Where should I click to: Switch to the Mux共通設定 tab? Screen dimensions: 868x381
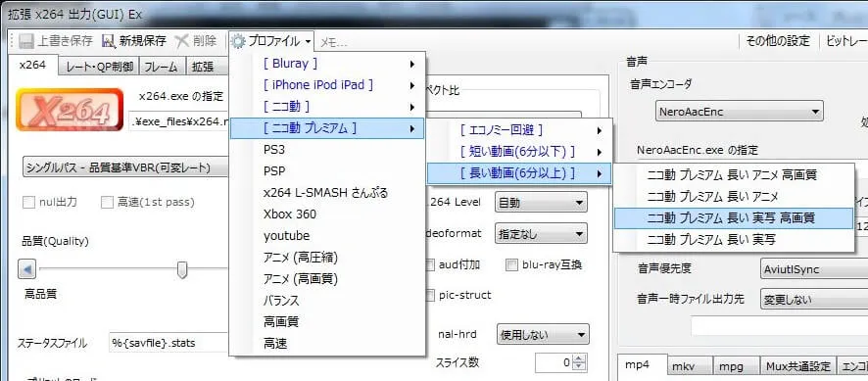[x=798, y=366]
